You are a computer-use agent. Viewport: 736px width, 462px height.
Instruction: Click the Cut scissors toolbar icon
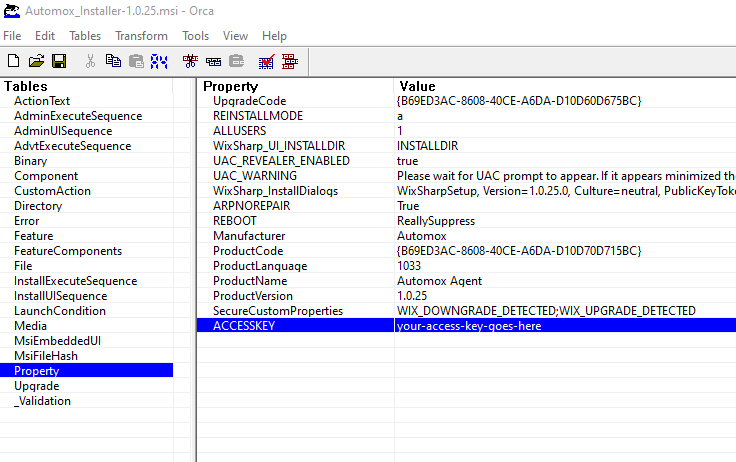click(x=90, y=61)
